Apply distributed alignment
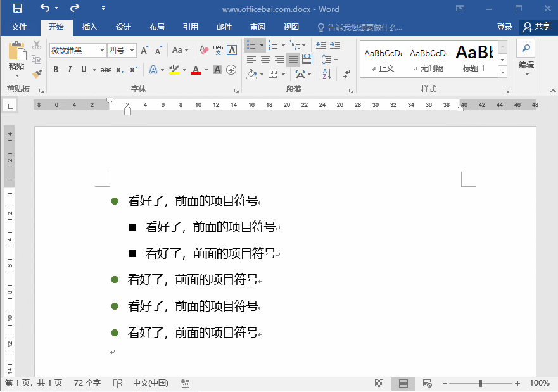The height and width of the screenshot is (392, 558). pos(307,60)
